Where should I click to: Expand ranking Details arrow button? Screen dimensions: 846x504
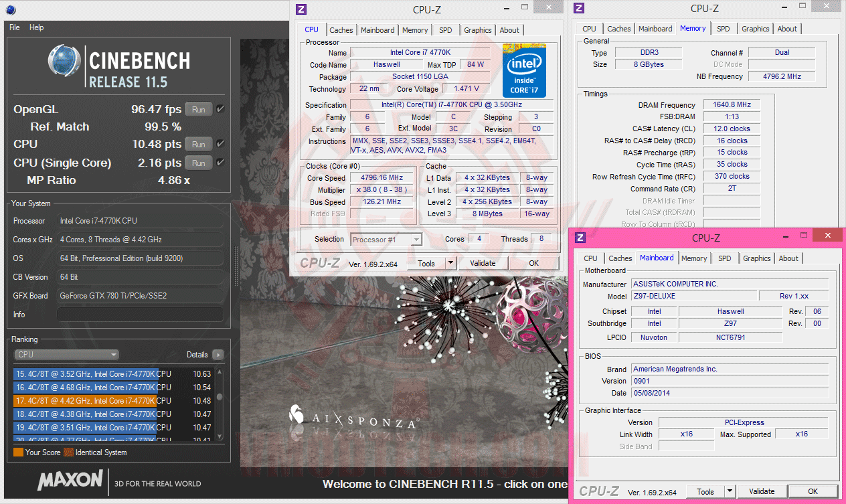pyautogui.click(x=218, y=355)
